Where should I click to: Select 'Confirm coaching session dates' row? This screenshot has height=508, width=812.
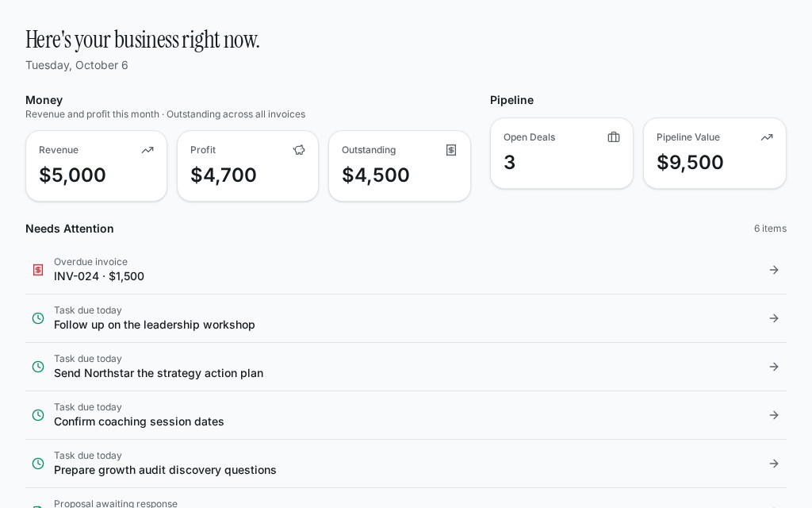click(406, 415)
